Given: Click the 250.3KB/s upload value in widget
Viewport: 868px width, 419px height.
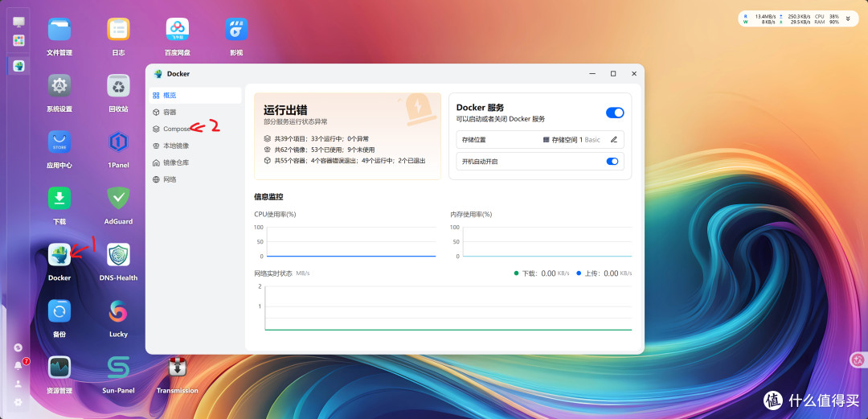Looking at the screenshot, I should [800, 16].
